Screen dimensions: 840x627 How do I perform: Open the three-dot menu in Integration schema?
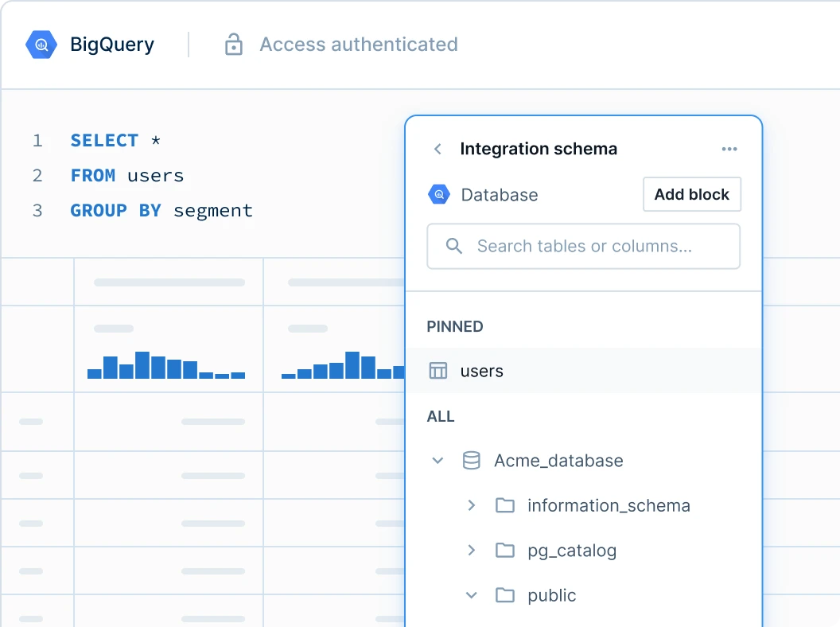tap(729, 149)
